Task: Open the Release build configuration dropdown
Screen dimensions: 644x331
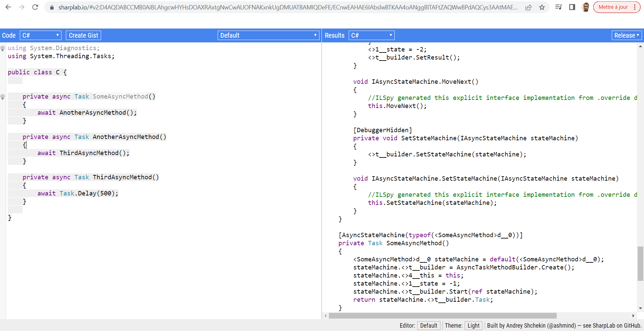Action: 626,35
